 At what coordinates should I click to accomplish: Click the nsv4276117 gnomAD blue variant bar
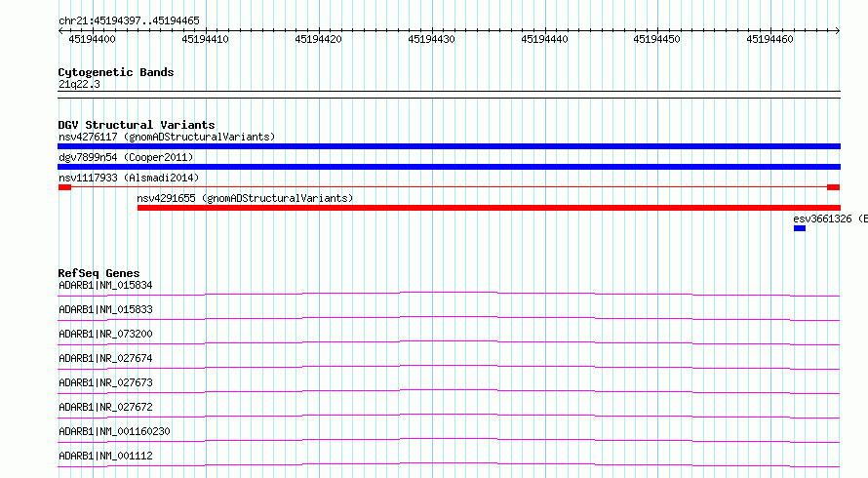[449, 146]
